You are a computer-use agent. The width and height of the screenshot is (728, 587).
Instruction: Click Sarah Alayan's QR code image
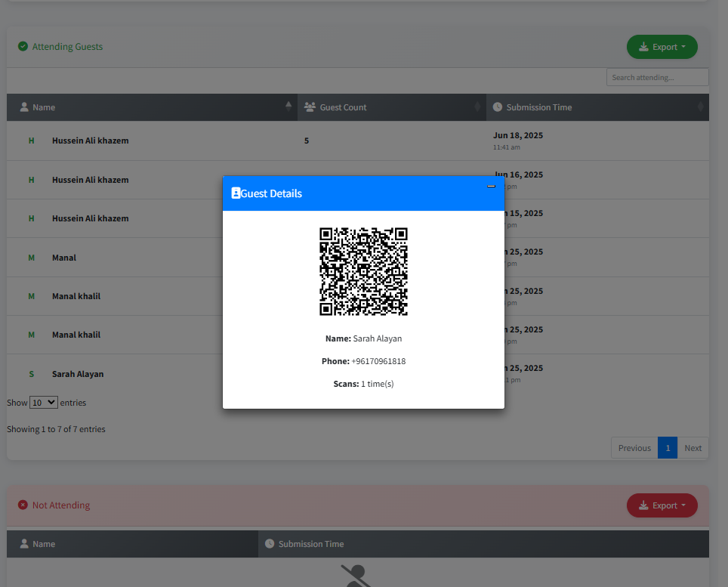click(x=363, y=270)
